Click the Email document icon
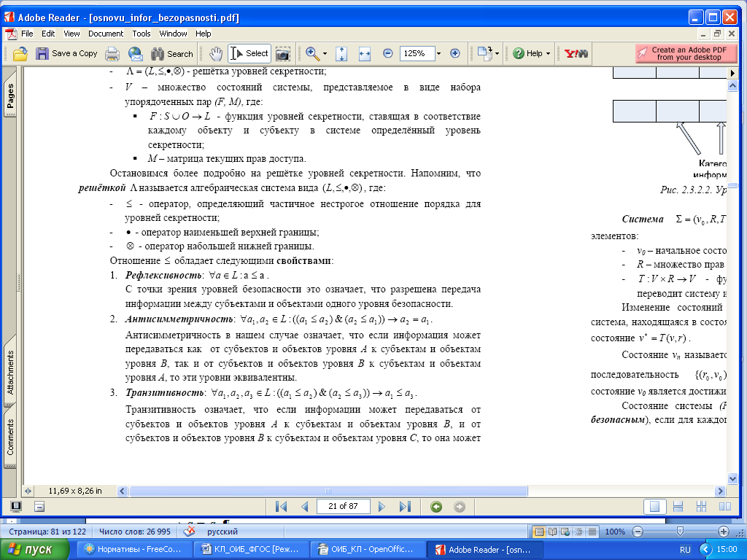The image size is (747, 560). tap(135, 54)
